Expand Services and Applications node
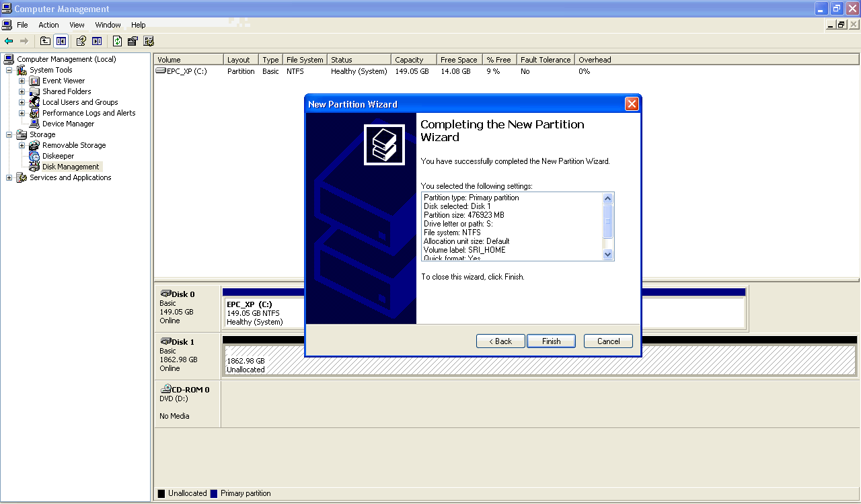 (x=9, y=177)
